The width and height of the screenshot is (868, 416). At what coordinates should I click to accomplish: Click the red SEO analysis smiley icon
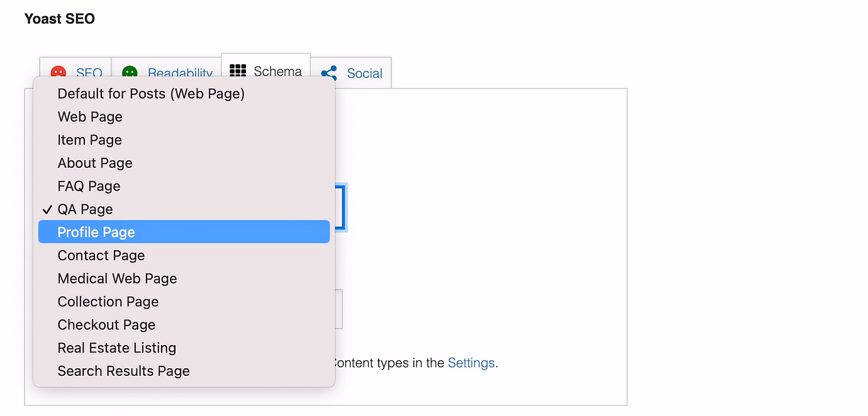(x=58, y=73)
